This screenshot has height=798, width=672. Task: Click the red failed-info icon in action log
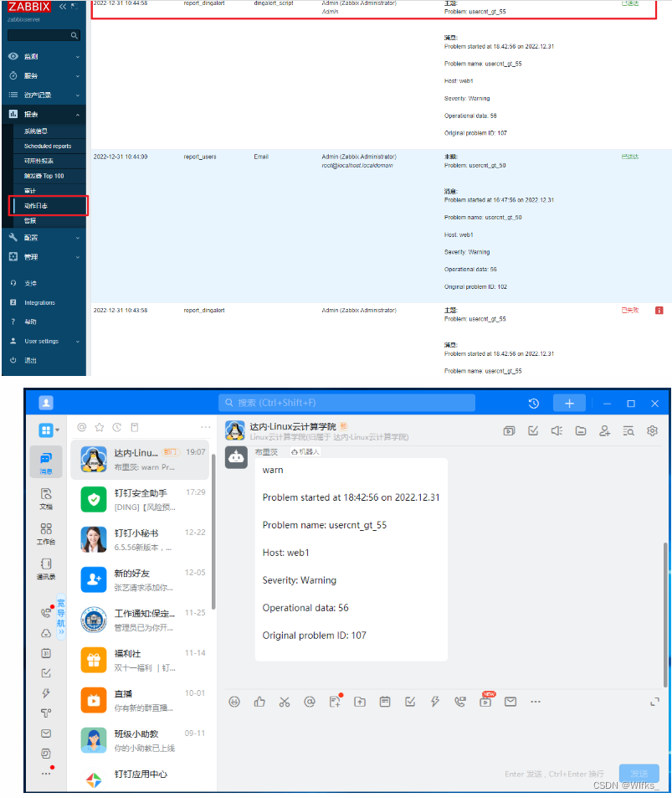click(x=659, y=311)
